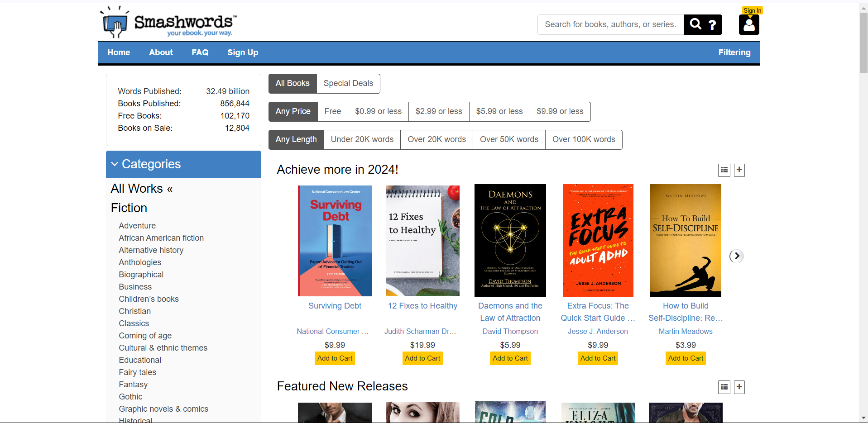Expand the Achieve more in 2024 section
Image resolution: width=868 pixels, height=423 pixels.
click(739, 170)
